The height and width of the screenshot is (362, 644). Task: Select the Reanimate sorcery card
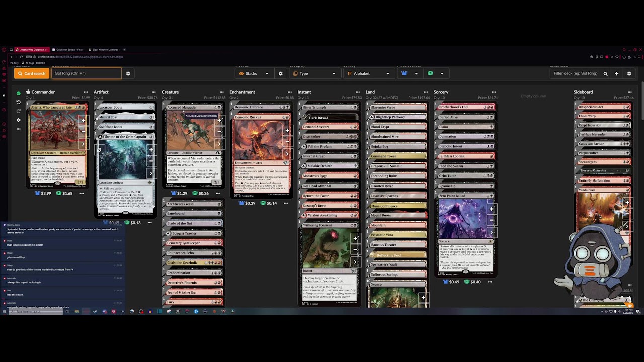pyautogui.click(x=465, y=186)
